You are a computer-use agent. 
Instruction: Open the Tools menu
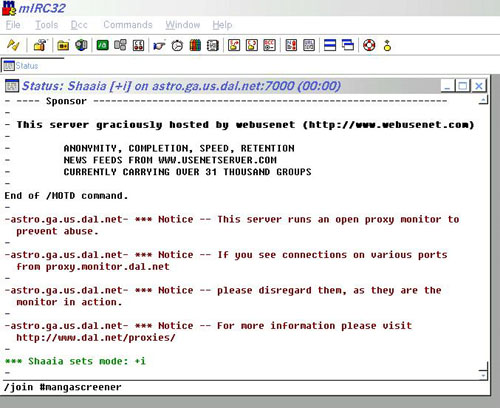point(47,25)
